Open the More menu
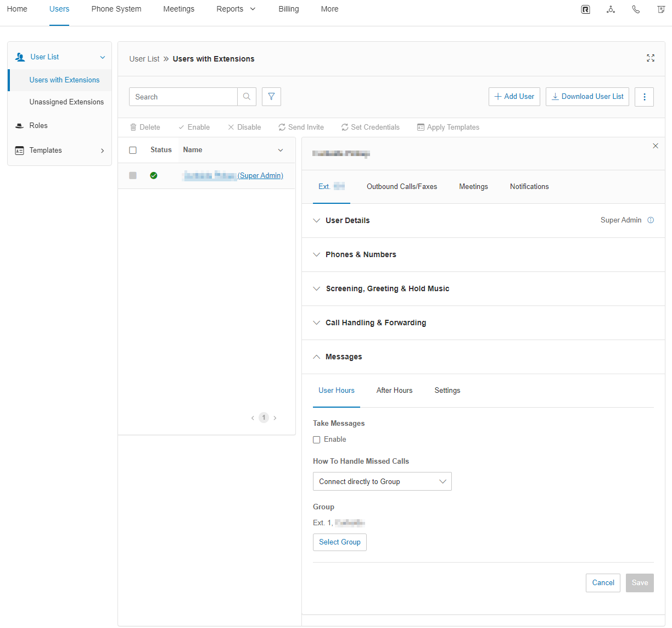Screen dimensions: 672x628 click(330, 9)
